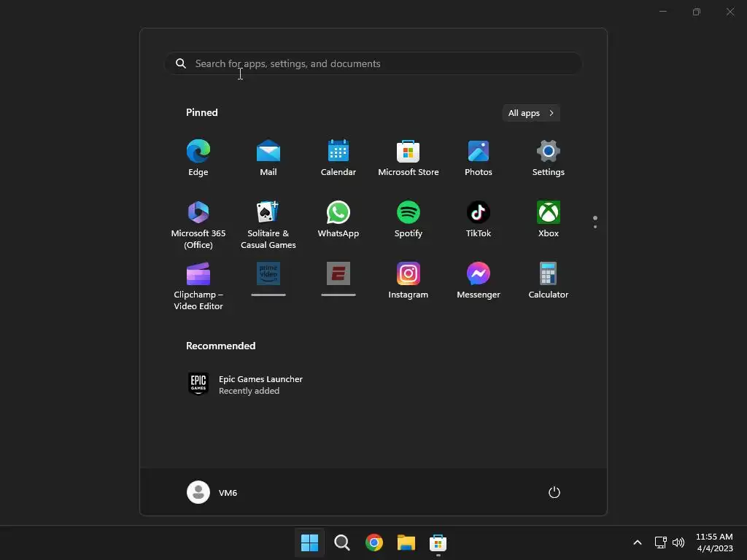Click the Start menu search field
This screenshot has width=747, height=560.
[x=373, y=63]
